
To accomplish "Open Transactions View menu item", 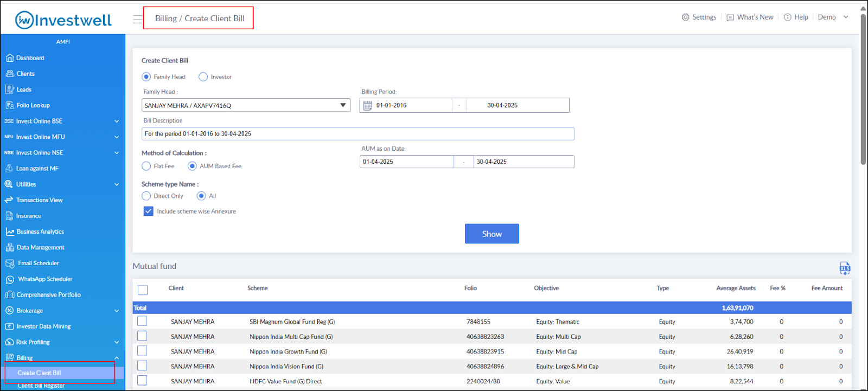I will (x=40, y=200).
